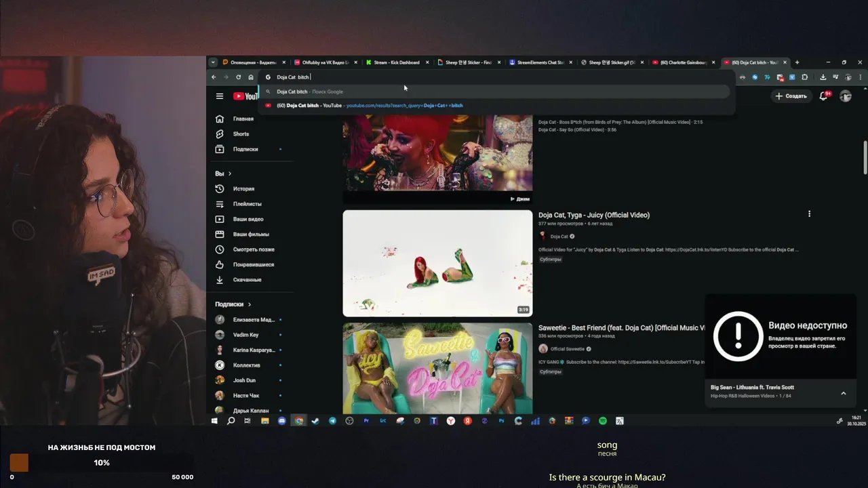The width and height of the screenshot is (868, 488).
Task: Click the Big Sean - Lithuania miniplayer title
Action: point(753,387)
